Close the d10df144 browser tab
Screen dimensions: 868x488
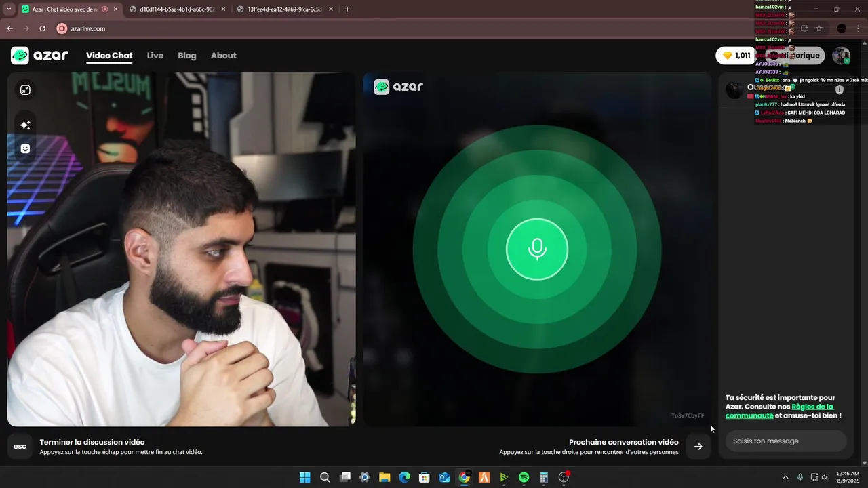(223, 9)
